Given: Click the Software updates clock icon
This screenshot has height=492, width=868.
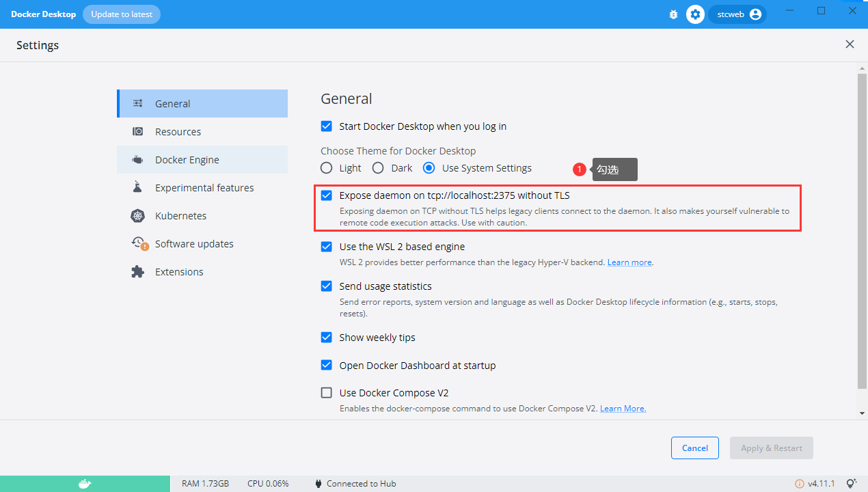Looking at the screenshot, I should (x=139, y=243).
